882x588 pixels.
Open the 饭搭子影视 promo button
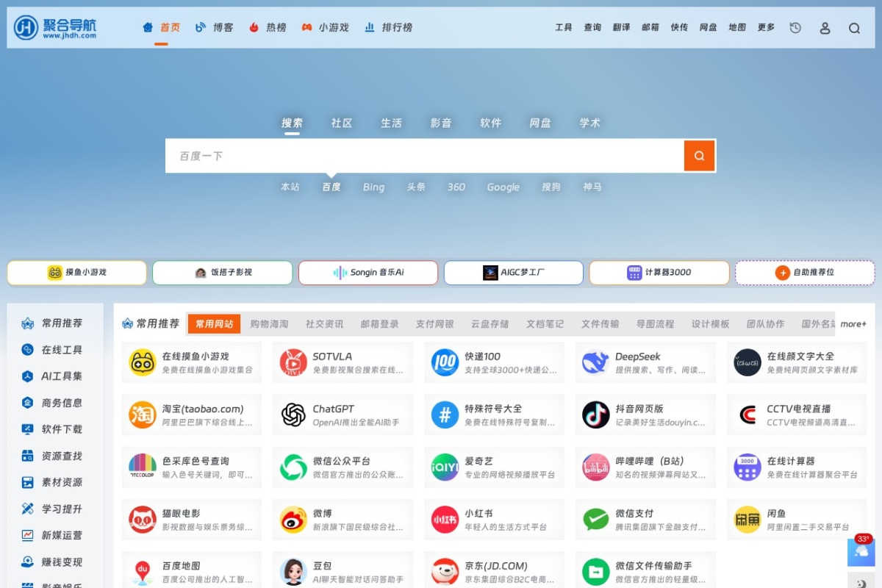[223, 273]
